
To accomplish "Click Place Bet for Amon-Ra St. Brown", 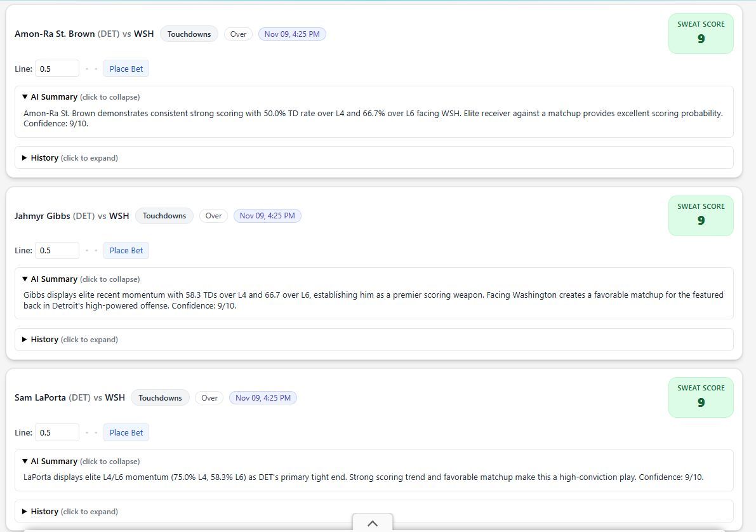I will click(x=126, y=69).
